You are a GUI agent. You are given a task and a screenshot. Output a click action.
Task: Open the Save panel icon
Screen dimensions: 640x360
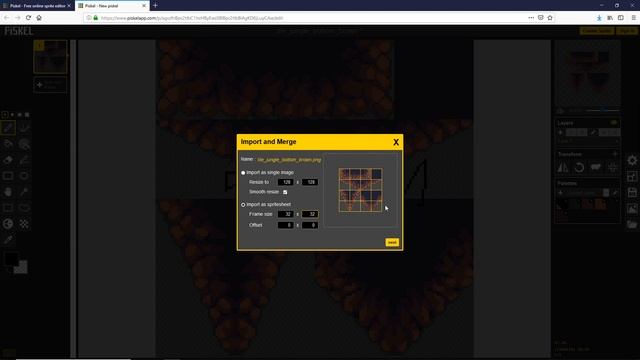point(632,192)
